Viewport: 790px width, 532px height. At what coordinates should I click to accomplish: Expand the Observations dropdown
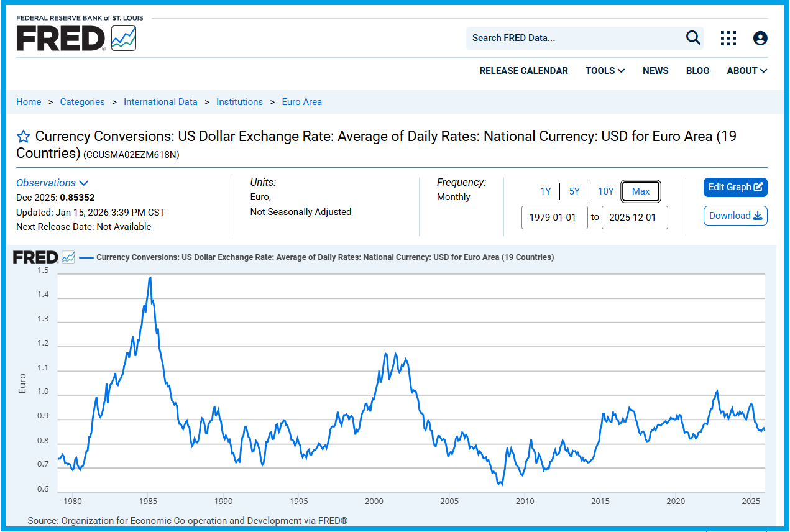(x=52, y=183)
